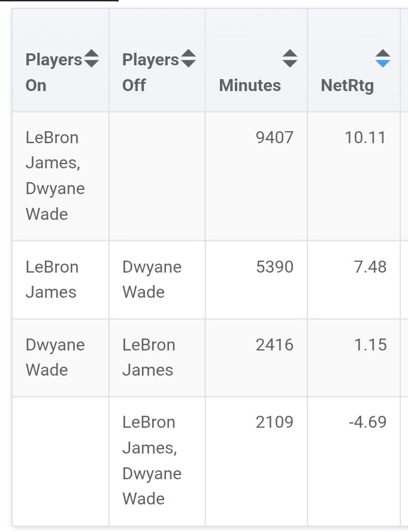Sort by the NetRtg column header
The image size is (408, 532).
(347, 85)
